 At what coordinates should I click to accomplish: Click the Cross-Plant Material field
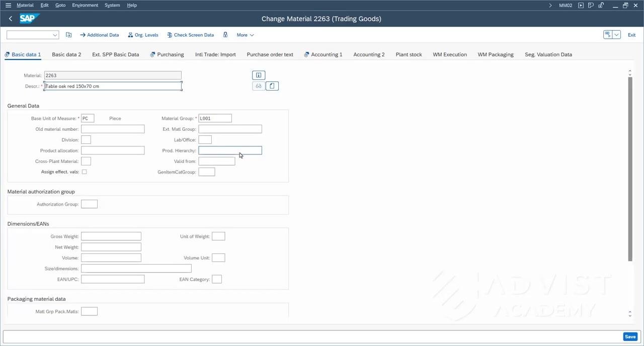tap(86, 161)
